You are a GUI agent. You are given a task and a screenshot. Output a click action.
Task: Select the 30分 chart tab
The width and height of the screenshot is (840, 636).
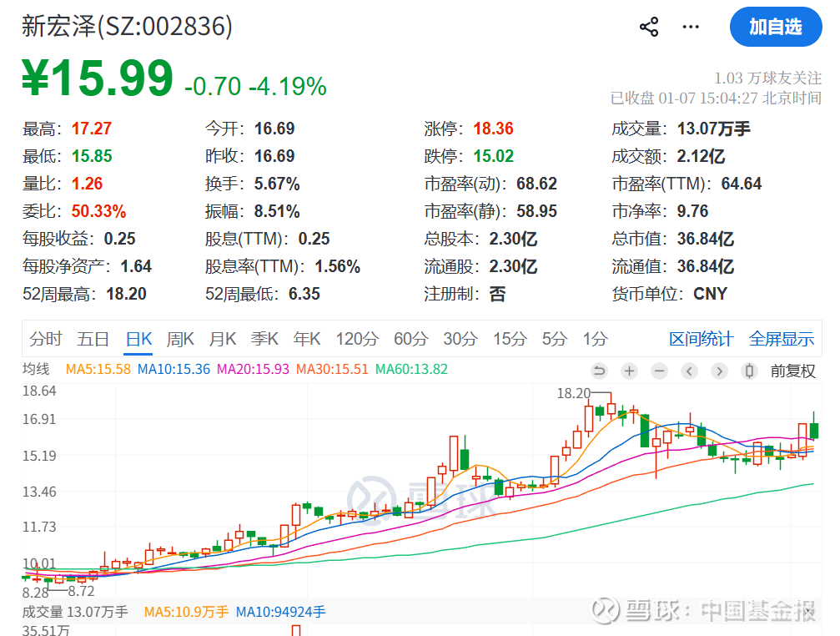(460, 339)
